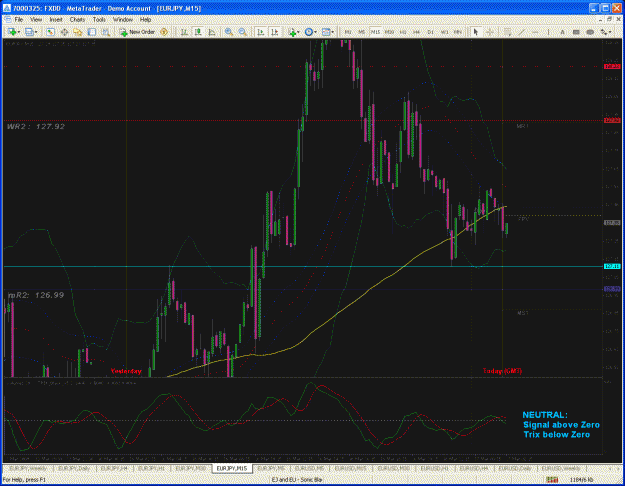
Task: Select the Text 'A' drawing tool
Action: tap(562, 32)
